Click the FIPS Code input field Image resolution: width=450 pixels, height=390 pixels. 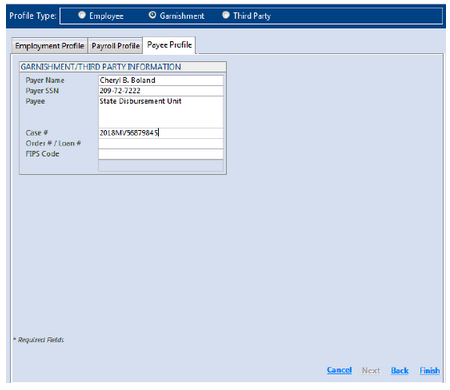coord(161,154)
